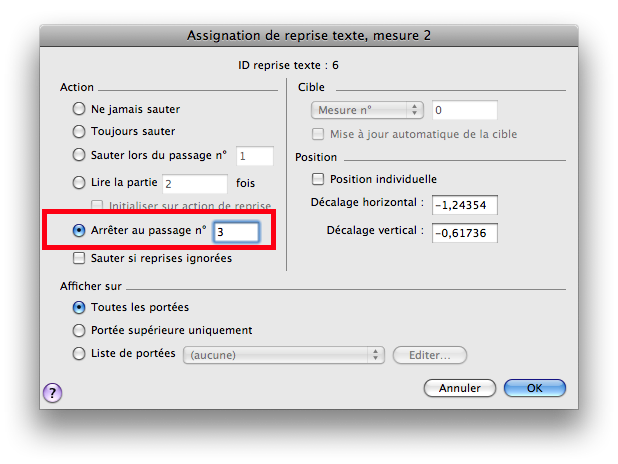Toggle the Position individuelle checkbox

(319, 179)
